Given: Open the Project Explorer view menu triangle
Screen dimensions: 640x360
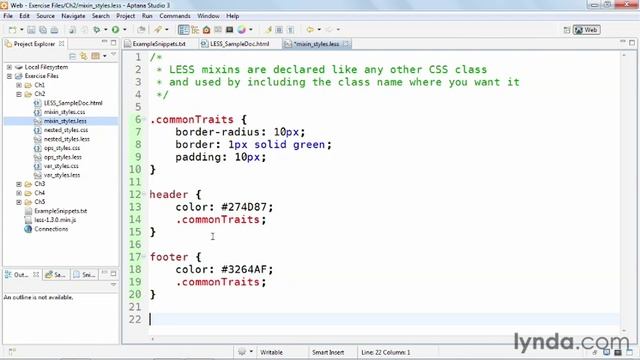Looking at the screenshot, I should click(113, 55).
